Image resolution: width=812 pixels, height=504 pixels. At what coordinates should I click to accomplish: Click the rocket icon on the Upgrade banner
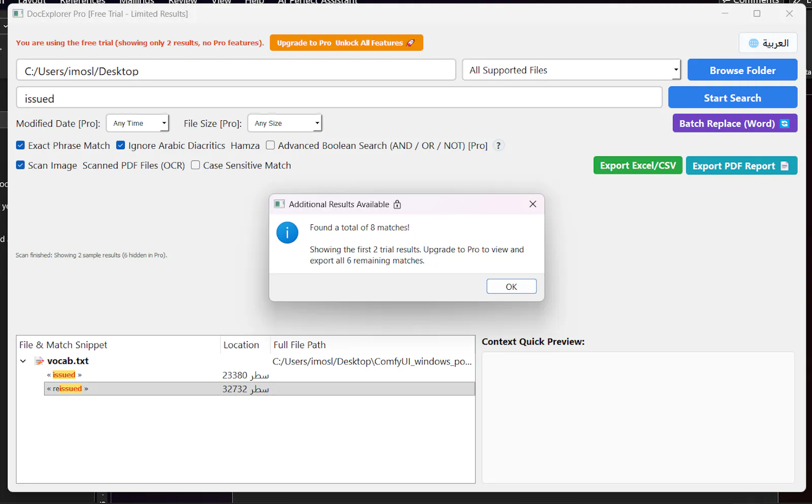411,43
